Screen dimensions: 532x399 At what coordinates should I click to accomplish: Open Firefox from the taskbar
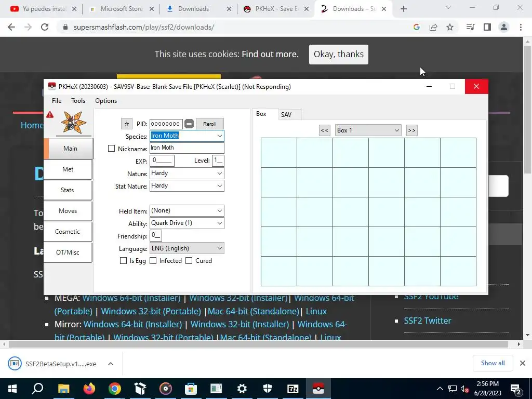(89, 389)
